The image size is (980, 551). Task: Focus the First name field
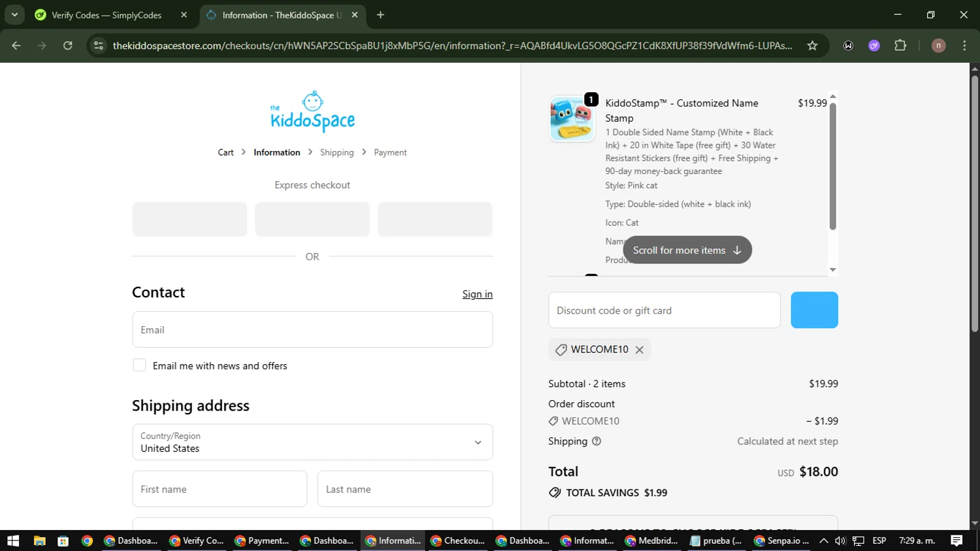[220, 489]
